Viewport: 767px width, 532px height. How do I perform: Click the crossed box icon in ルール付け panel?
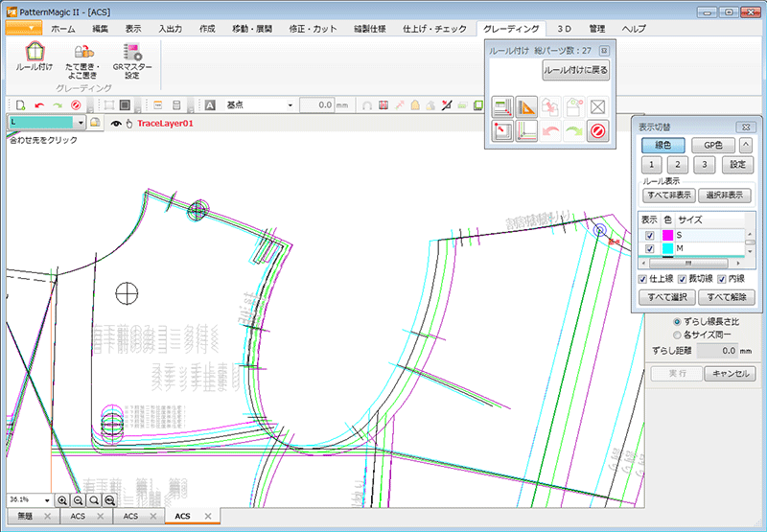597,107
